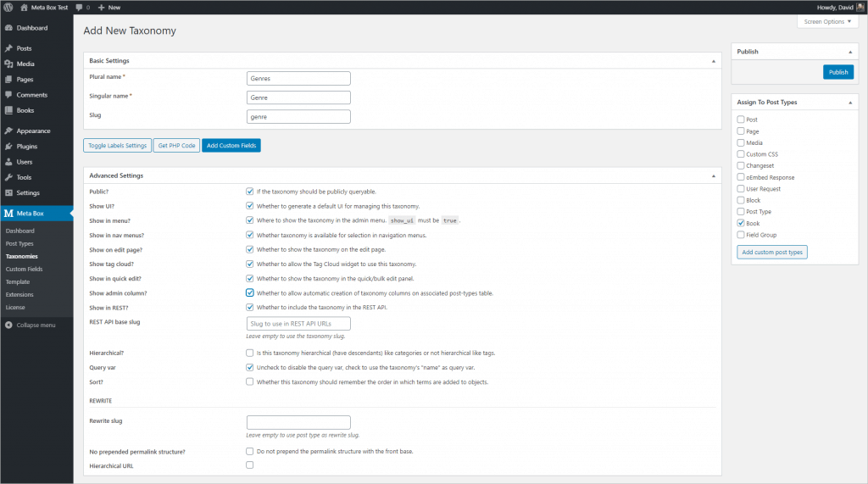Click the Collapse menu arrow icon
The width and height of the screenshot is (868, 484).
8,325
